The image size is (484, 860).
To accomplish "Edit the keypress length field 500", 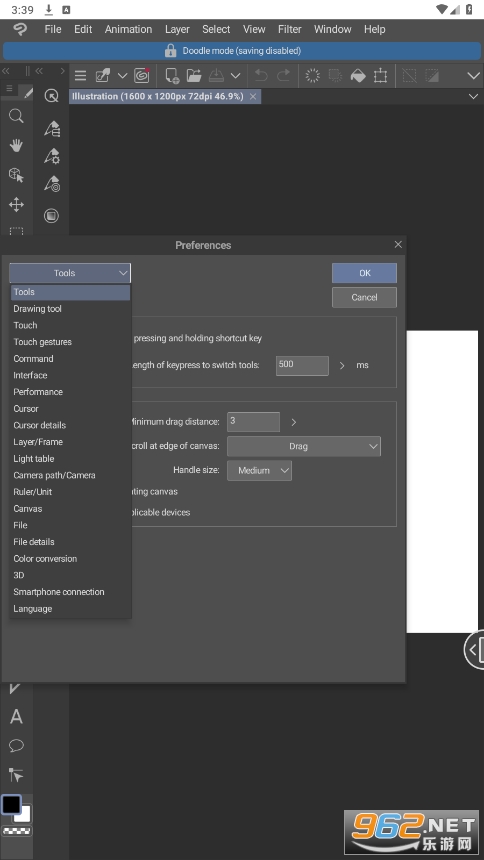I will pos(302,365).
